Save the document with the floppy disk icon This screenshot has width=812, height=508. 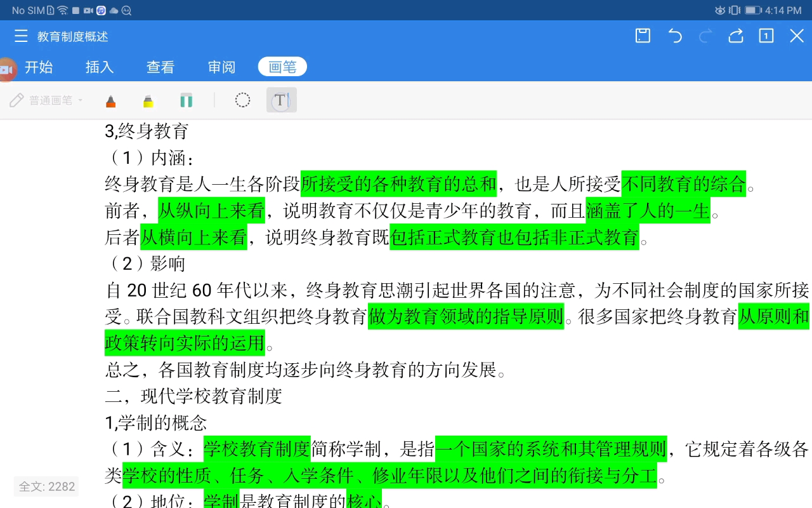click(643, 36)
